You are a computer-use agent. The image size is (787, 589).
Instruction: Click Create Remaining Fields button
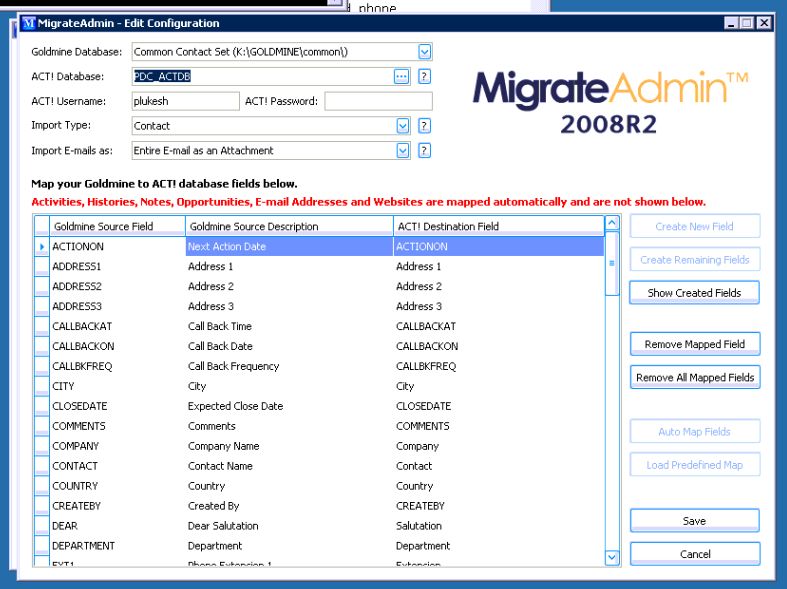tap(695, 260)
